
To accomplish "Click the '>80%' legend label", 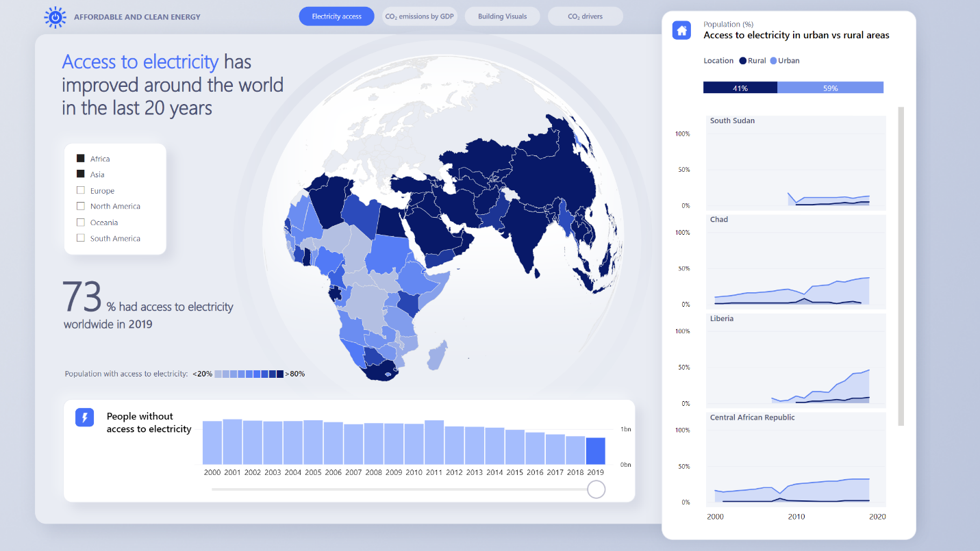I will coord(295,374).
